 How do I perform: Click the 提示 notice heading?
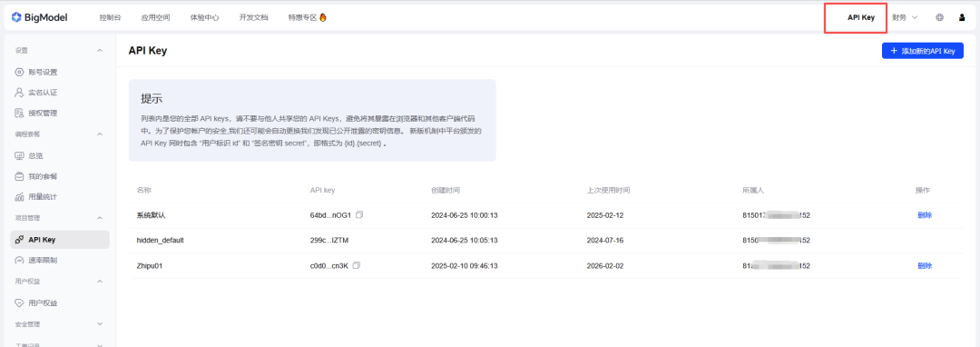152,99
